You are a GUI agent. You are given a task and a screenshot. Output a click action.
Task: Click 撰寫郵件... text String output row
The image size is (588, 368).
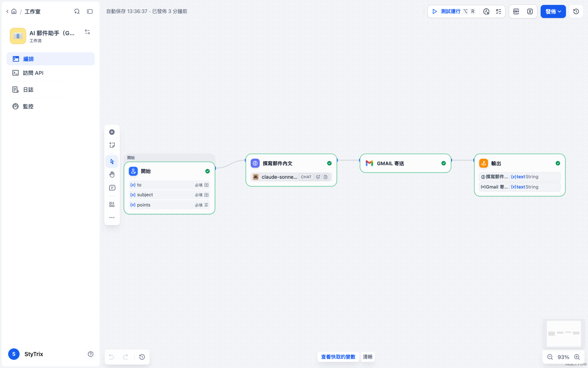(520, 177)
